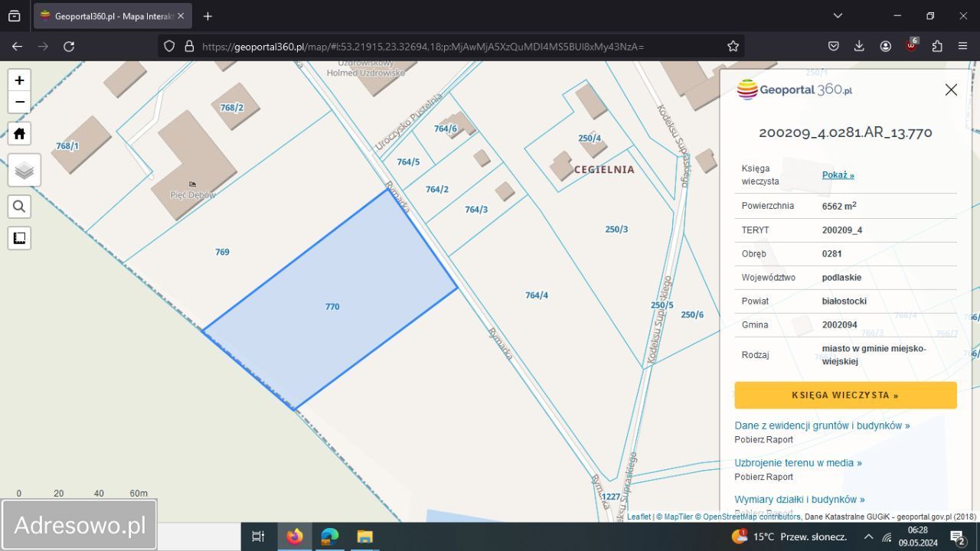This screenshot has height=551, width=980.
Task: Zoom out the map with minus button
Action: pos(20,102)
